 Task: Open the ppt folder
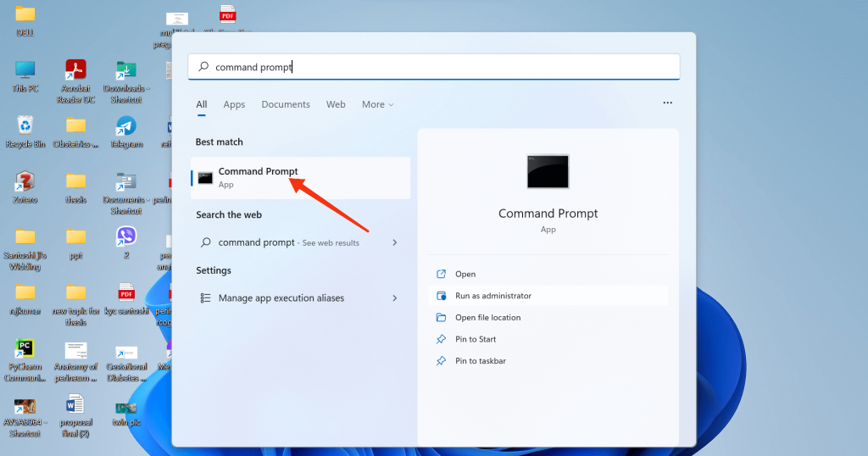click(x=75, y=243)
